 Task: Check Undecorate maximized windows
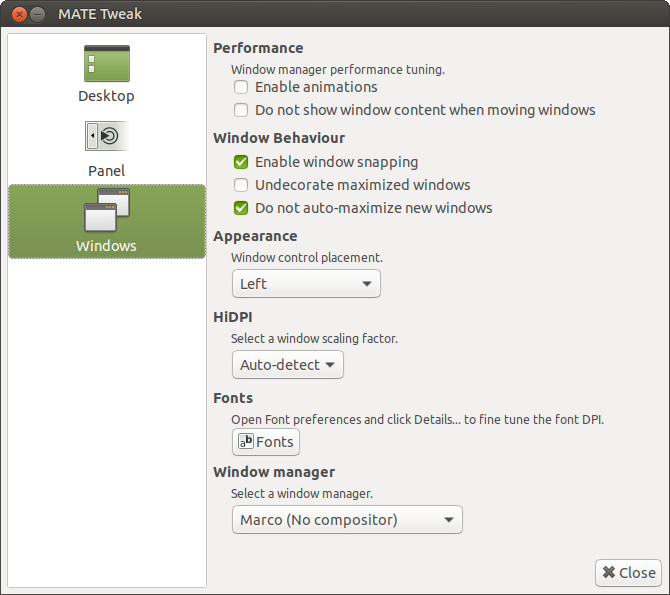pyautogui.click(x=241, y=185)
